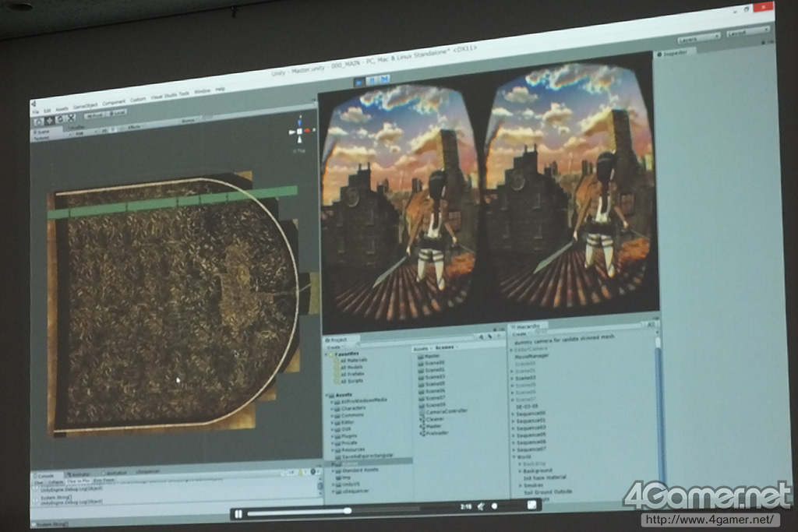Viewport: 798px width, 532px height.
Task: Switch to the Animation tab
Action: point(116,473)
